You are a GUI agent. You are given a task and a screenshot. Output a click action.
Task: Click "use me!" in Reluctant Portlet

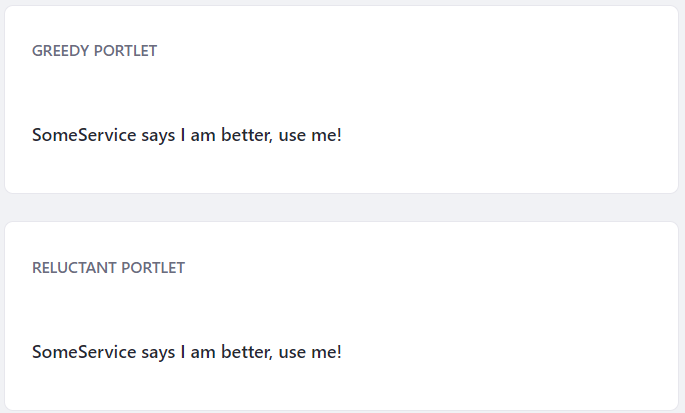(310, 352)
